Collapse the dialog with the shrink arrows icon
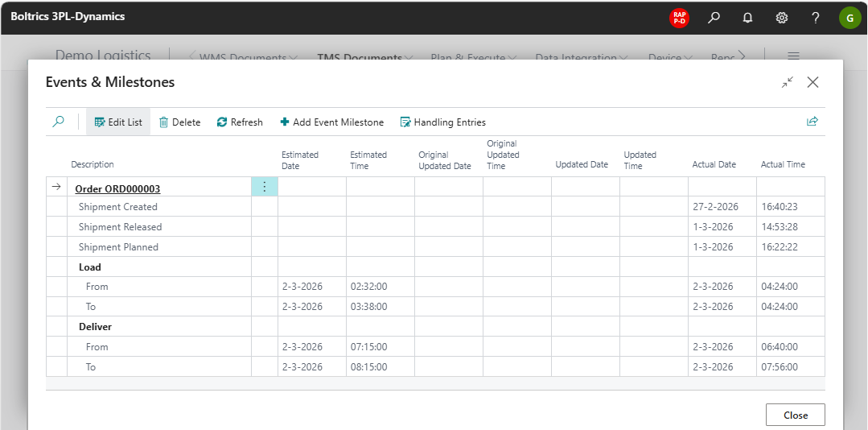 coord(787,82)
